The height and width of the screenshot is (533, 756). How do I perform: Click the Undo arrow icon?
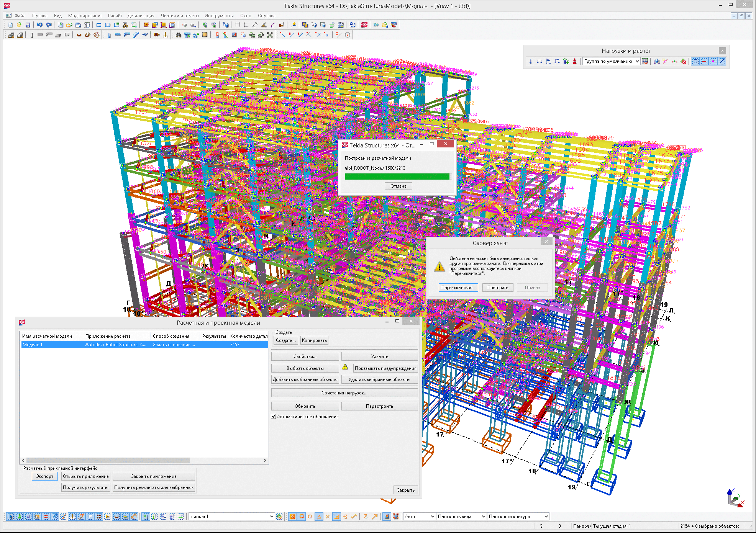click(39, 25)
